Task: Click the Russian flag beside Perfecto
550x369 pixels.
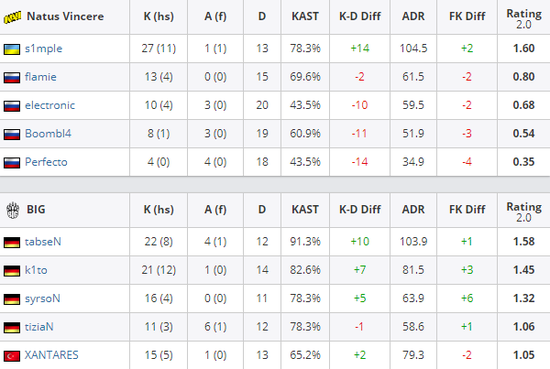Action: pos(12,162)
